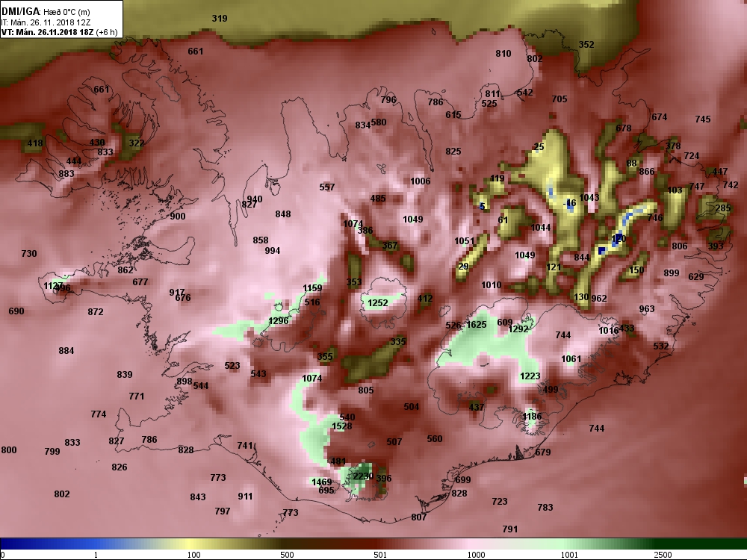
Task: Select the 843 map value
Action: (198, 497)
